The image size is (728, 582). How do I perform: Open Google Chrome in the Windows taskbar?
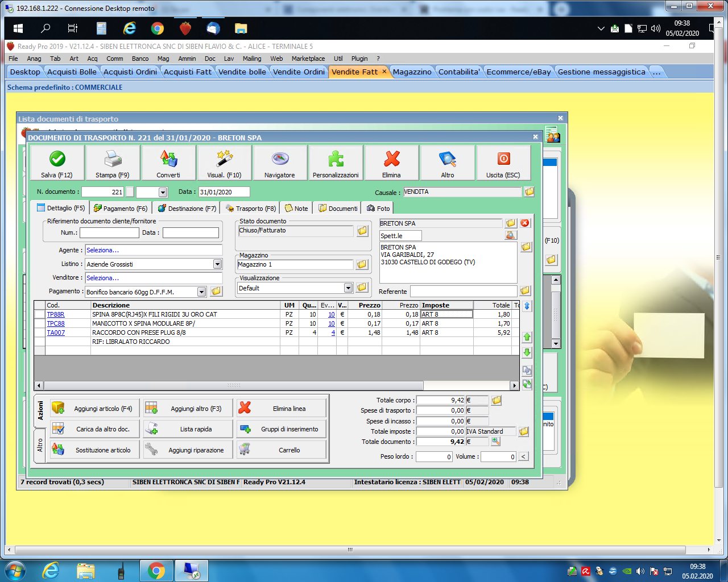click(156, 571)
